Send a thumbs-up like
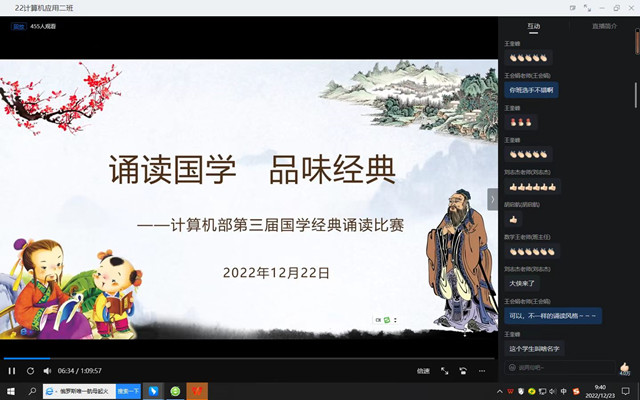This screenshot has width=640, height=400. click(624, 366)
